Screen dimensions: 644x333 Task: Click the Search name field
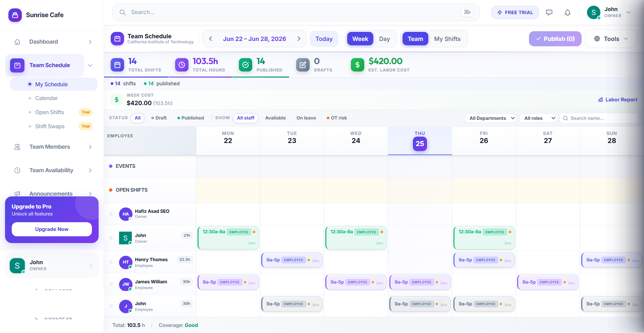click(599, 118)
